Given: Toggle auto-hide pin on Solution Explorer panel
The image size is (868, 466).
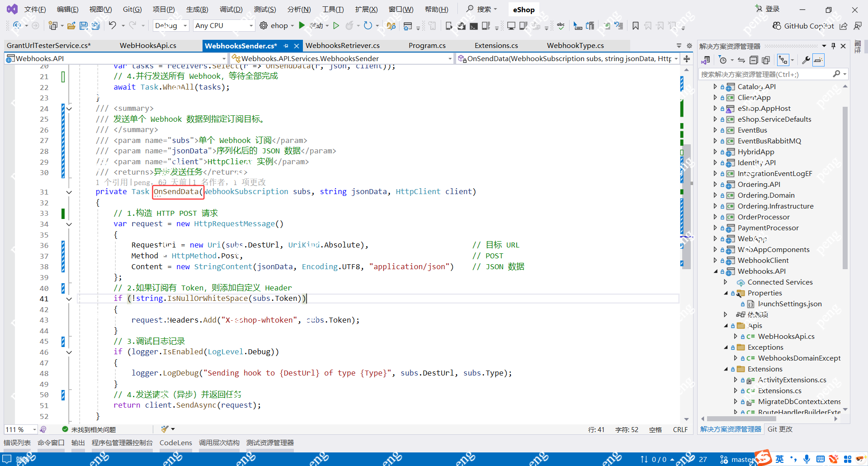Looking at the screenshot, I should 833,46.
